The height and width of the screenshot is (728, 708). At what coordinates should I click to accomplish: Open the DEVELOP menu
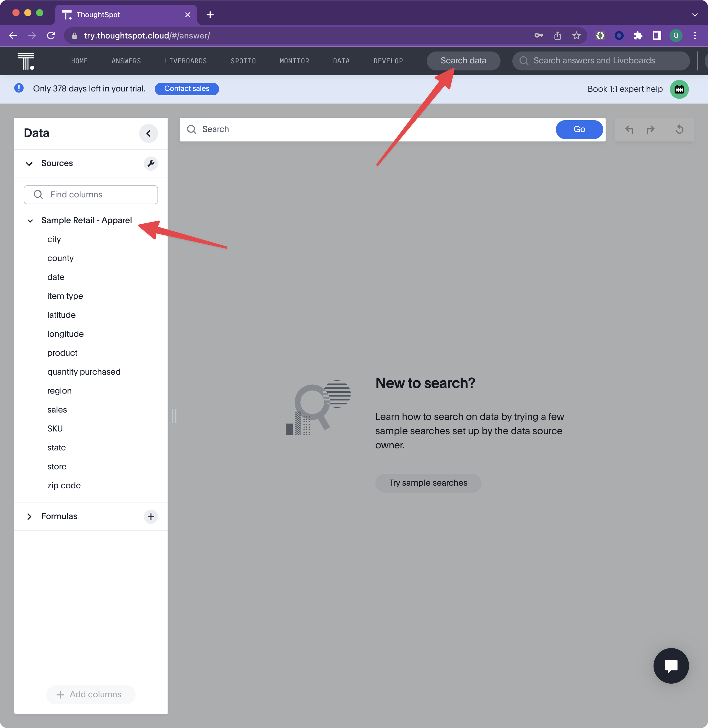[388, 61]
